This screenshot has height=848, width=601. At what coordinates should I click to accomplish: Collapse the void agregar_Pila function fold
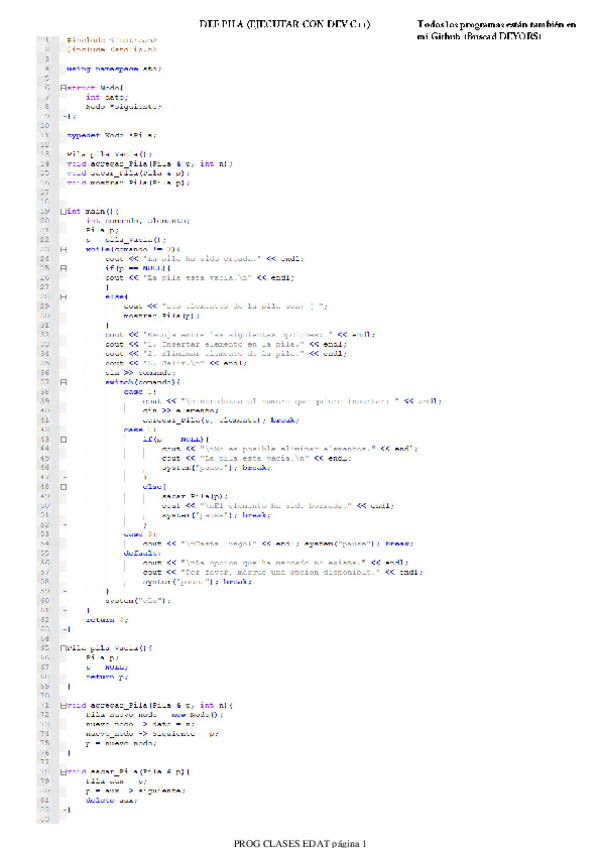click(x=64, y=705)
